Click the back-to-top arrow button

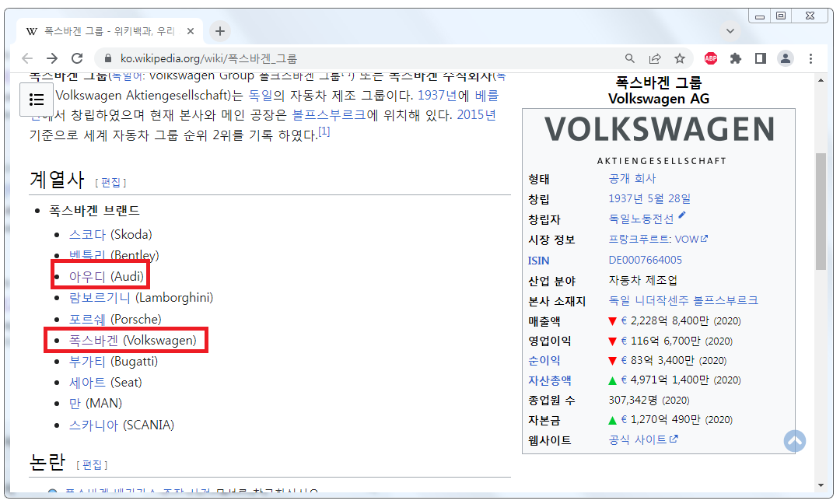click(x=794, y=441)
